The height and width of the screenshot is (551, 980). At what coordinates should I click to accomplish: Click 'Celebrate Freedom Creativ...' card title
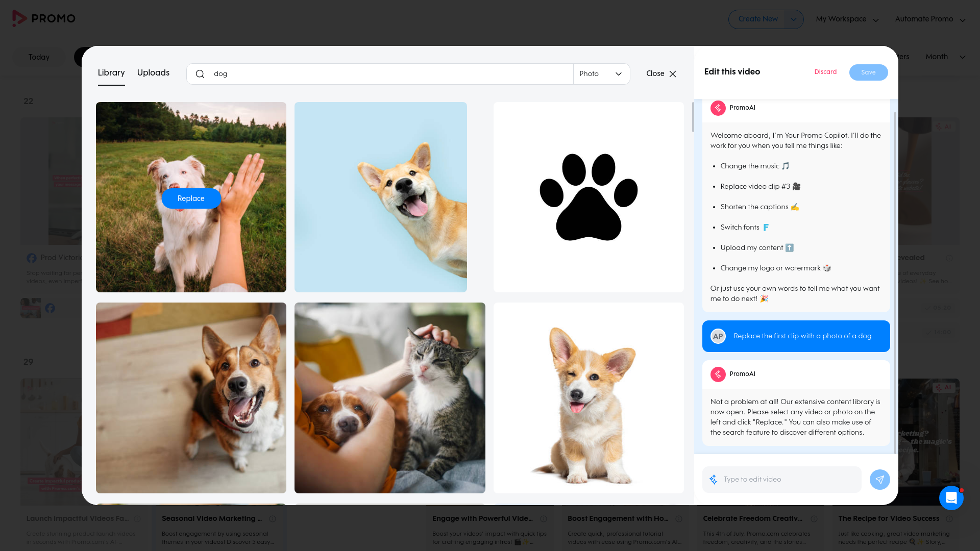click(752, 519)
